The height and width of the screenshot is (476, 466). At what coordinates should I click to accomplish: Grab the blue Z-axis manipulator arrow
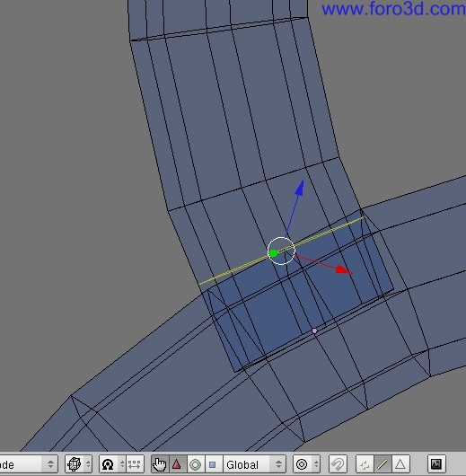(299, 188)
